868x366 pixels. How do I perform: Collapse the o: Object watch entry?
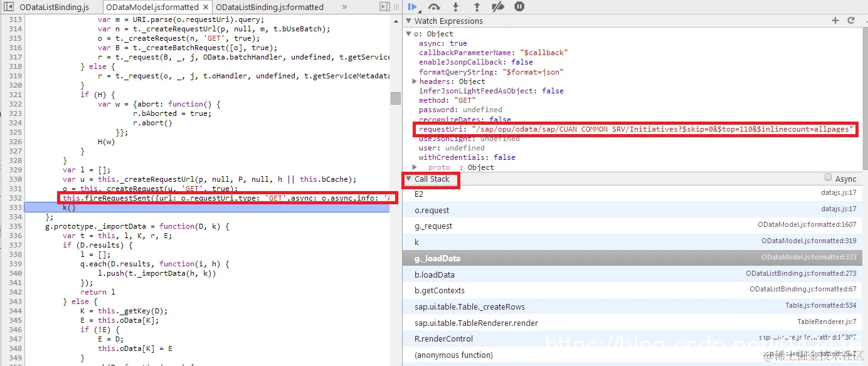click(408, 34)
